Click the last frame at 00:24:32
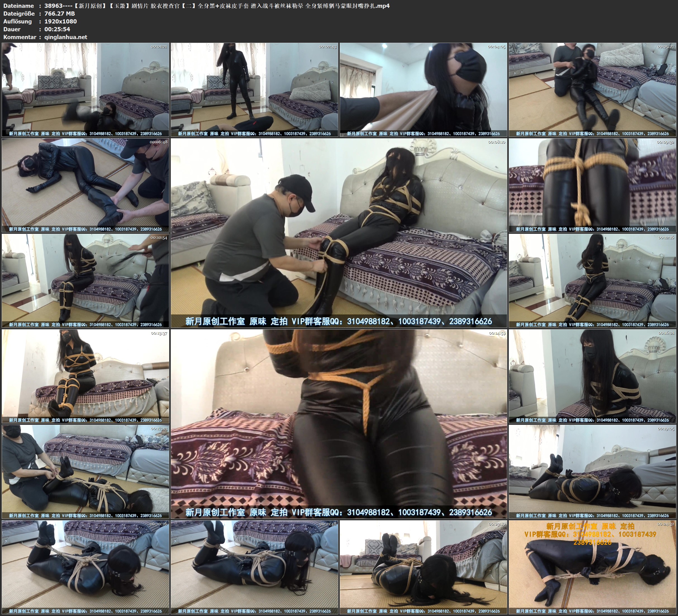 click(x=592, y=567)
